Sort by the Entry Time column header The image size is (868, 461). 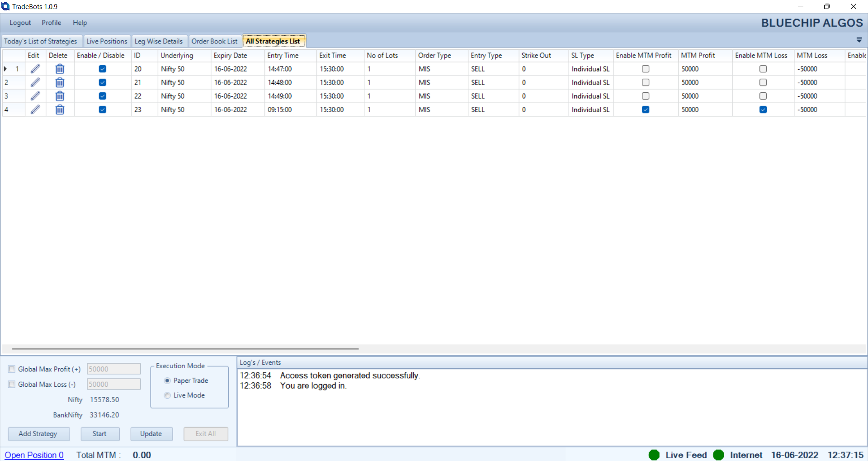[x=290, y=56]
